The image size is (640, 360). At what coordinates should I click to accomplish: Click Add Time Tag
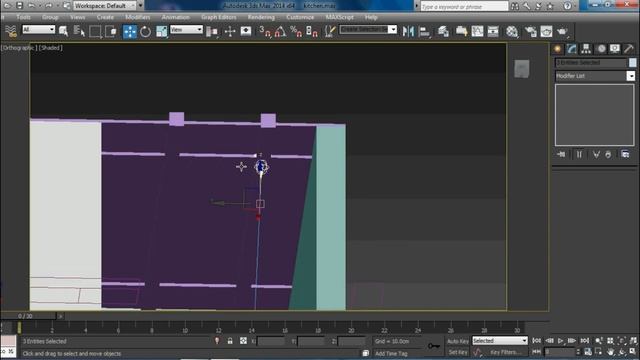tap(391, 353)
